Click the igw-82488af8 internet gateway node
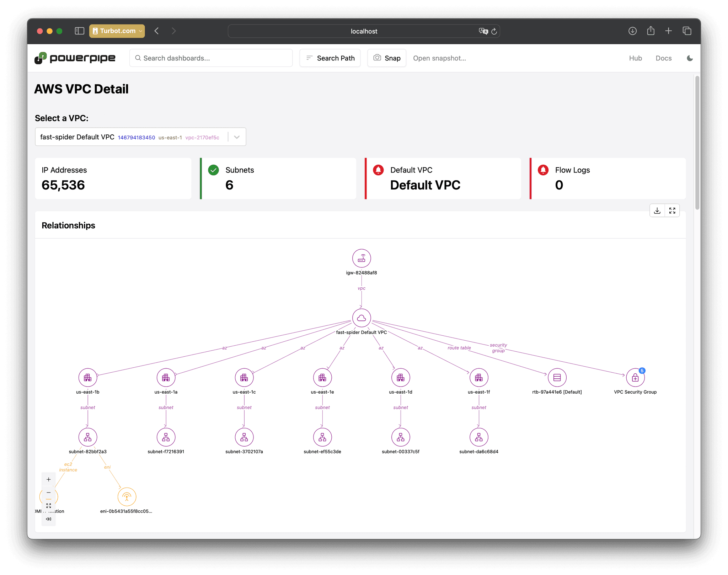Image resolution: width=728 pixels, height=575 pixels. (361, 259)
